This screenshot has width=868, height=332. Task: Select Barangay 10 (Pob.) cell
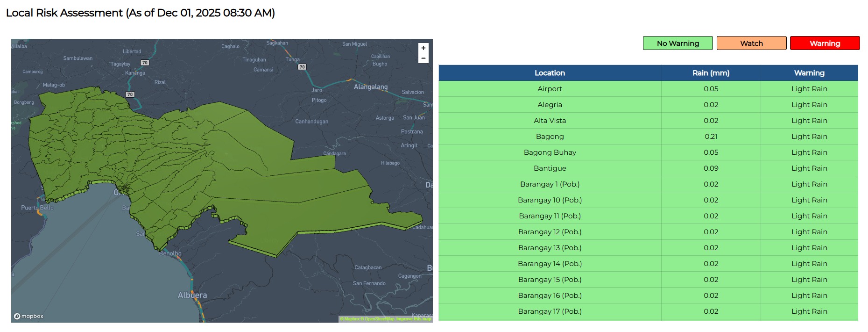coord(550,200)
